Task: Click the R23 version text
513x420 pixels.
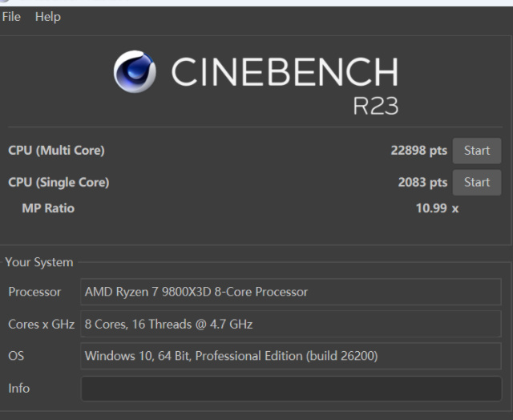Action: click(x=376, y=106)
